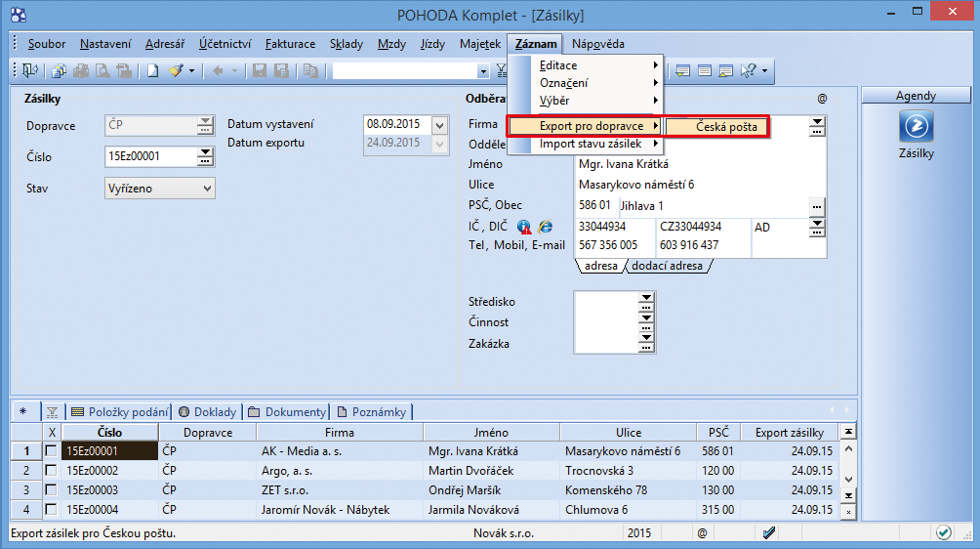Click the copy documents toolbar icon
Viewport: 980px width, 549px height.
59,70
